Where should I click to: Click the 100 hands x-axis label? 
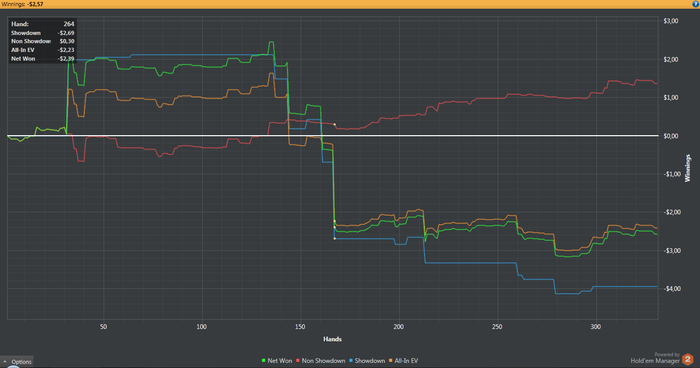[202, 327]
